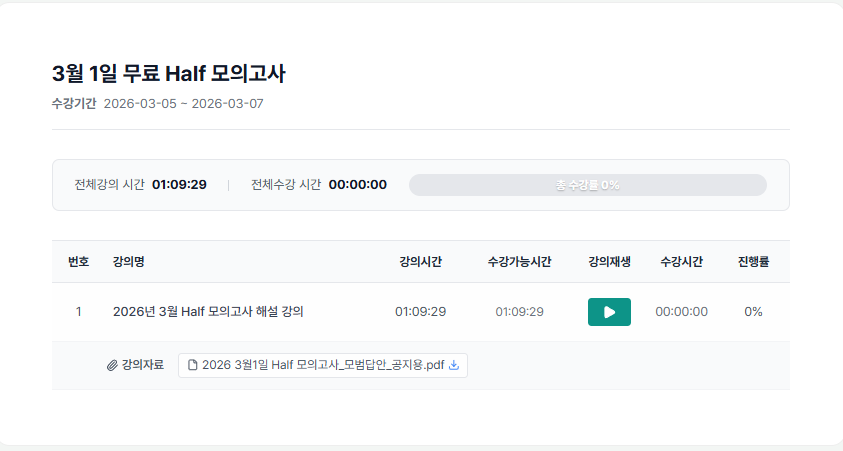Play the 2026년 3월 Half 모의고사 해설 강의

pos(609,312)
